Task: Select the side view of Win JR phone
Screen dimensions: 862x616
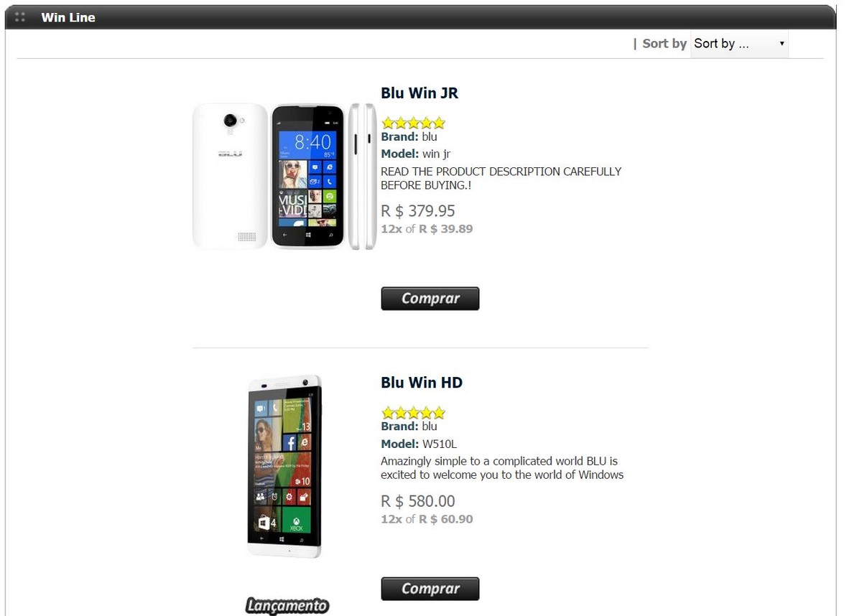Action: [x=362, y=177]
